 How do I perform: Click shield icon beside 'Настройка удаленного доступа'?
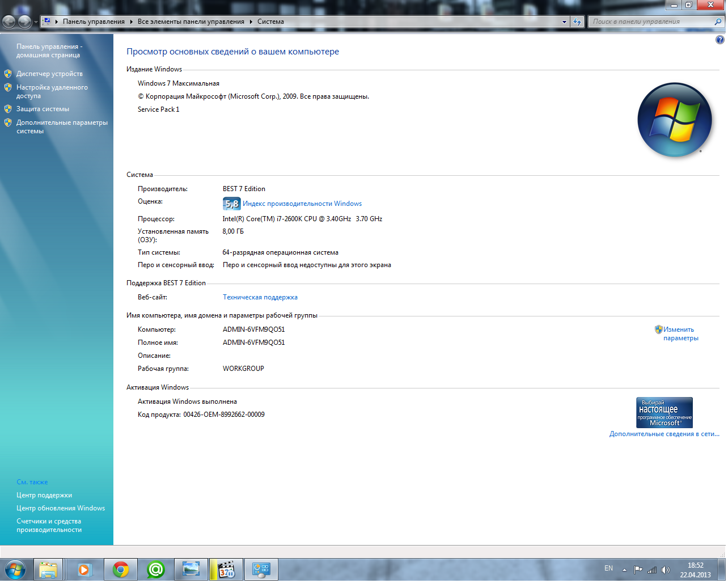pos(8,88)
